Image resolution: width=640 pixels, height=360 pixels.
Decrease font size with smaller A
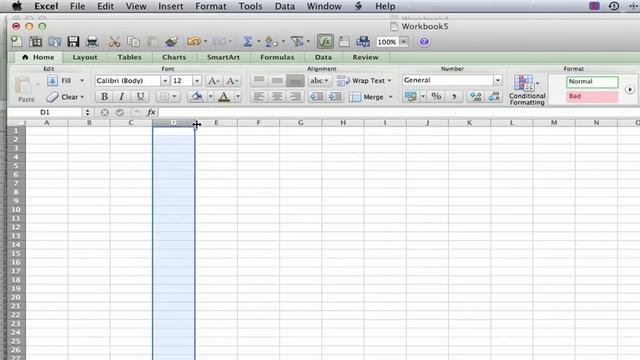pyautogui.click(x=231, y=81)
